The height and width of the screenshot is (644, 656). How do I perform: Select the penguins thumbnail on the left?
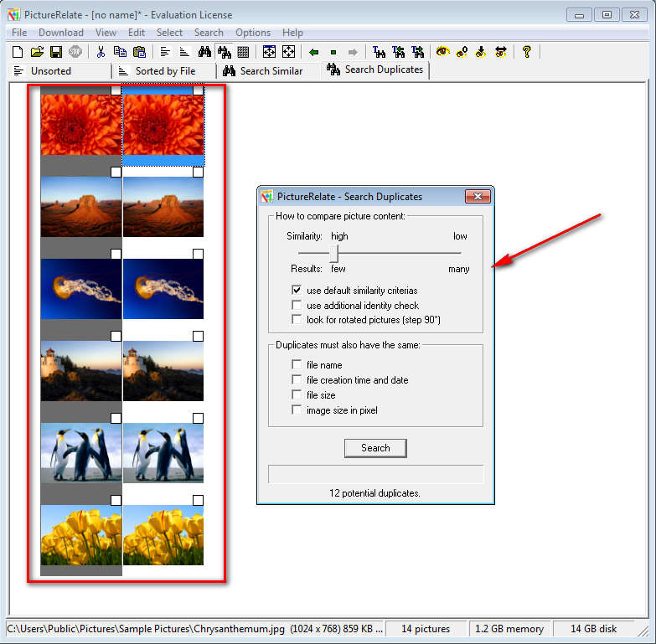81,453
